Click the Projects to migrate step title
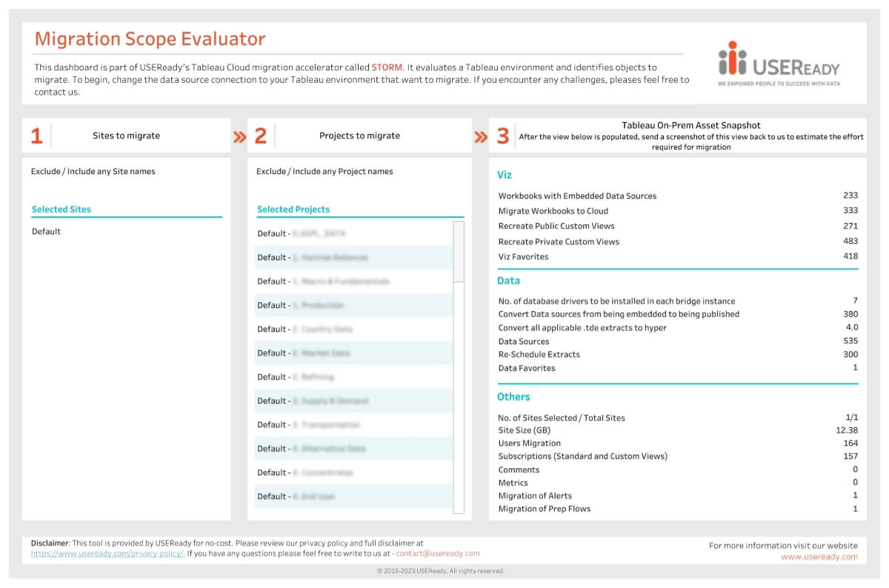The width and height of the screenshot is (889, 588). (x=359, y=136)
